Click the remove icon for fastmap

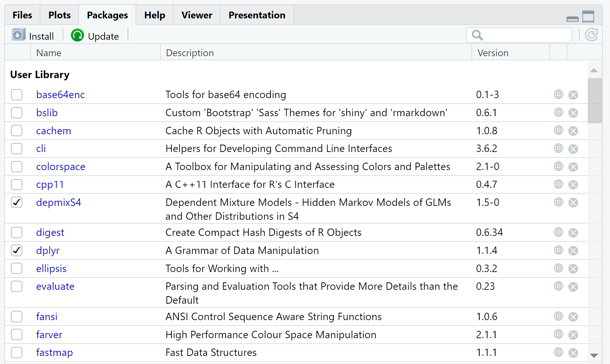pyautogui.click(x=573, y=353)
